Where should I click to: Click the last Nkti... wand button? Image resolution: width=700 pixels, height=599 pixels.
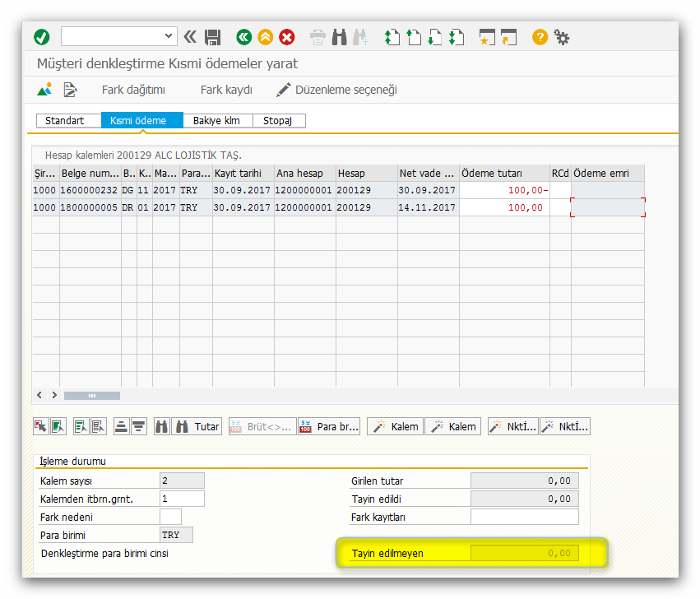[x=565, y=426]
